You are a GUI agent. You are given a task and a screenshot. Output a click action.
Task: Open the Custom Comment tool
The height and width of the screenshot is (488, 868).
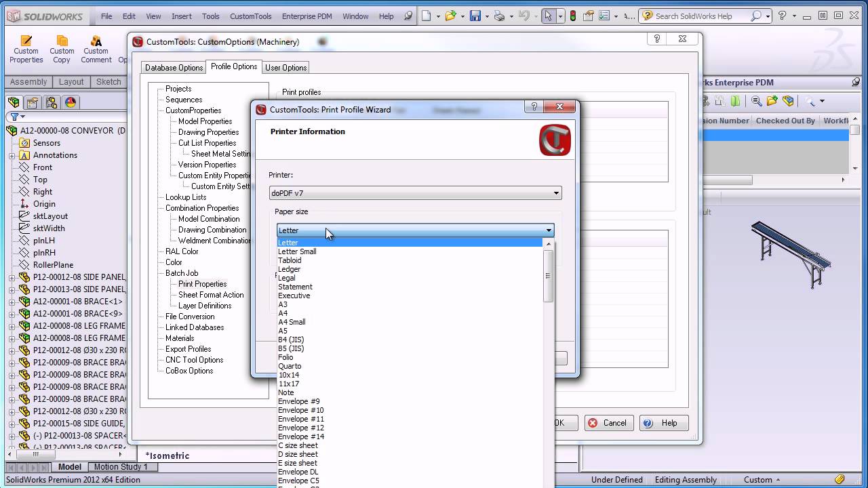coord(96,49)
